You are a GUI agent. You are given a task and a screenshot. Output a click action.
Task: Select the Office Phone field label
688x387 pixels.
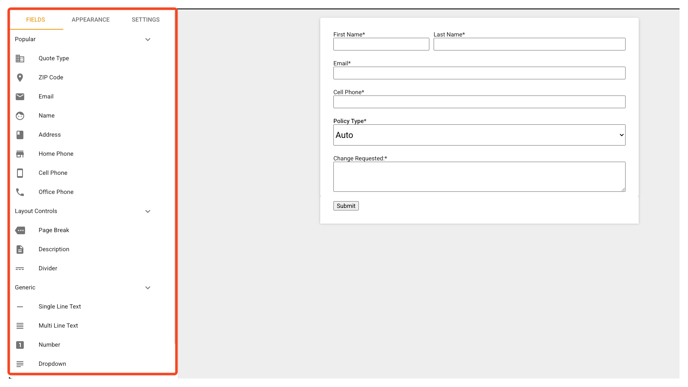pos(56,192)
